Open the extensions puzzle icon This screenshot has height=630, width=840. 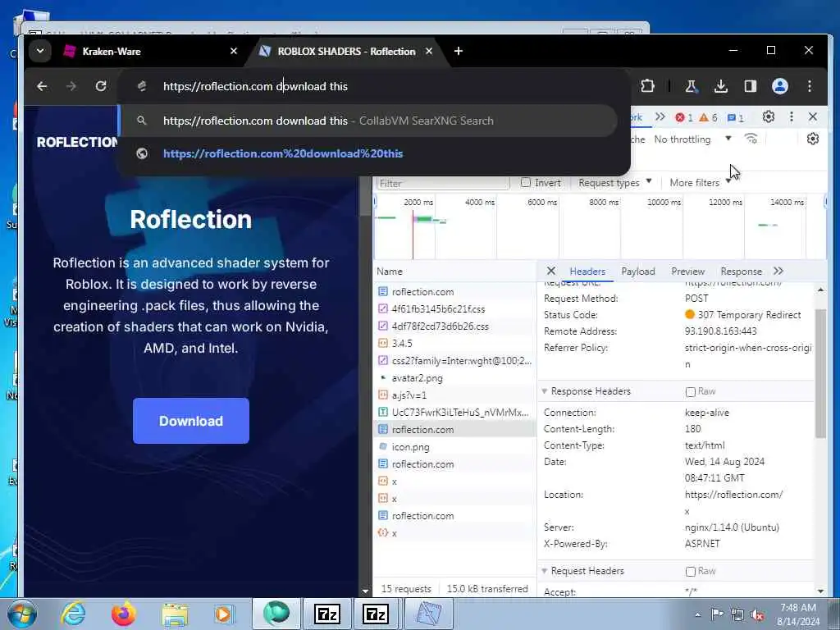coord(647,86)
